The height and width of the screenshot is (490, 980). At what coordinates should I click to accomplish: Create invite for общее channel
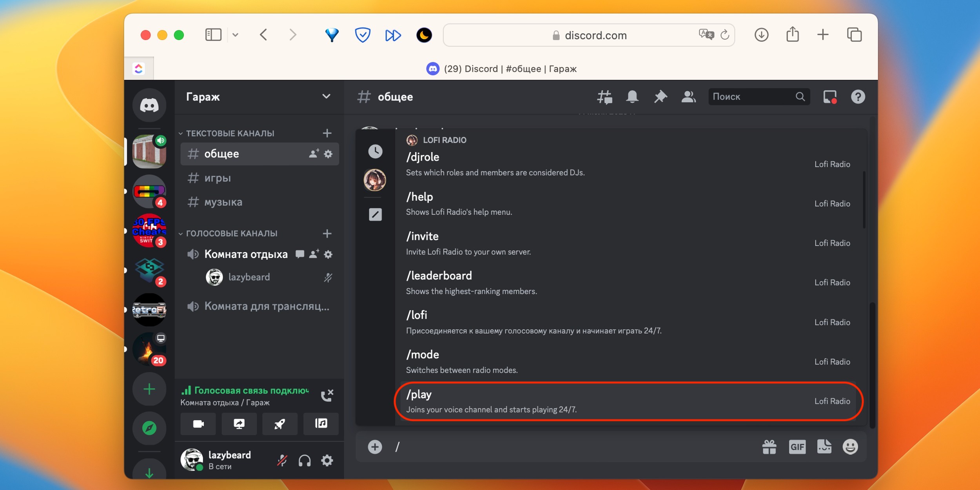[314, 154]
